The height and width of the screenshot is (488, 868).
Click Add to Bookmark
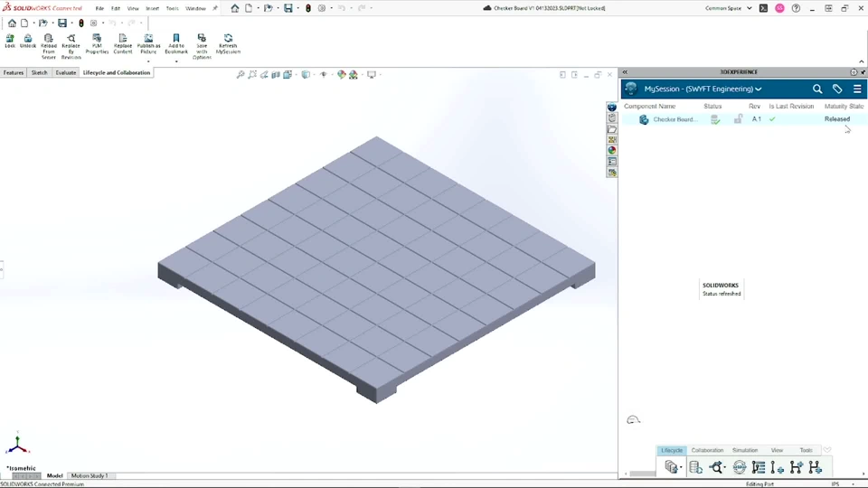tap(176, 43)
